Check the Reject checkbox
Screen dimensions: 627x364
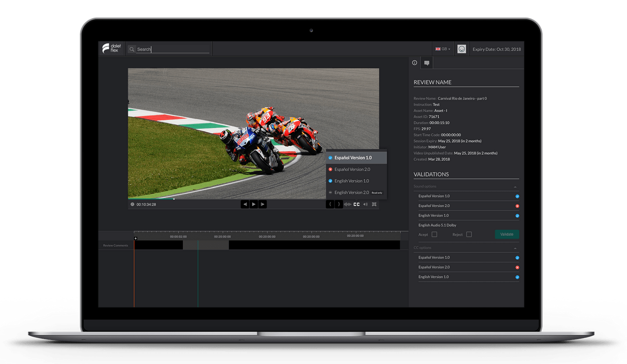(x=469, y=234)
